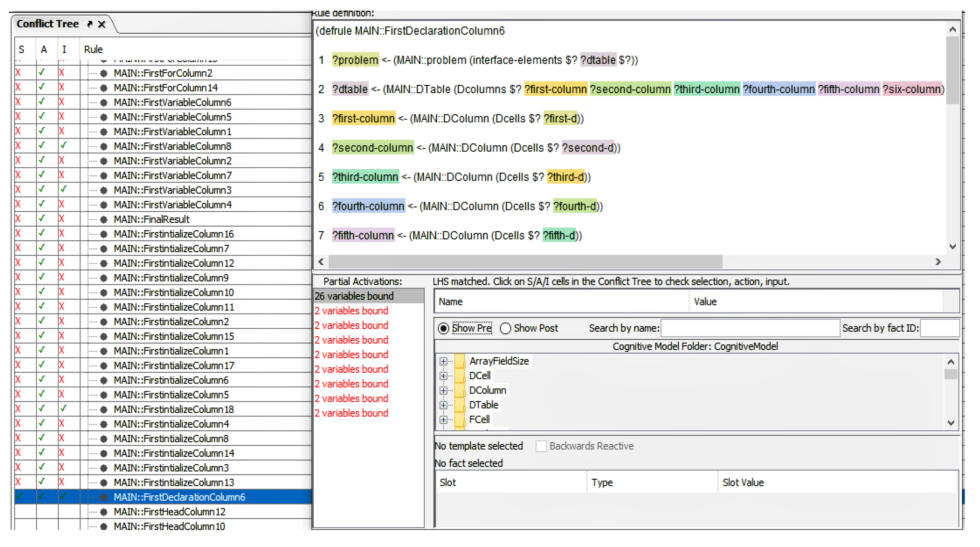Image resolution: width=980 pixels, height=547 pixels.
Task: Select the Show Post radio button
Action: [505, 328]
